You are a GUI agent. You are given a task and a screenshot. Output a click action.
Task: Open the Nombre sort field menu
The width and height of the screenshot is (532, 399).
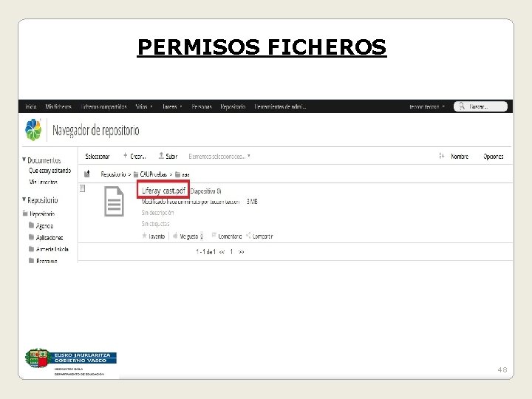coord(460,157)
